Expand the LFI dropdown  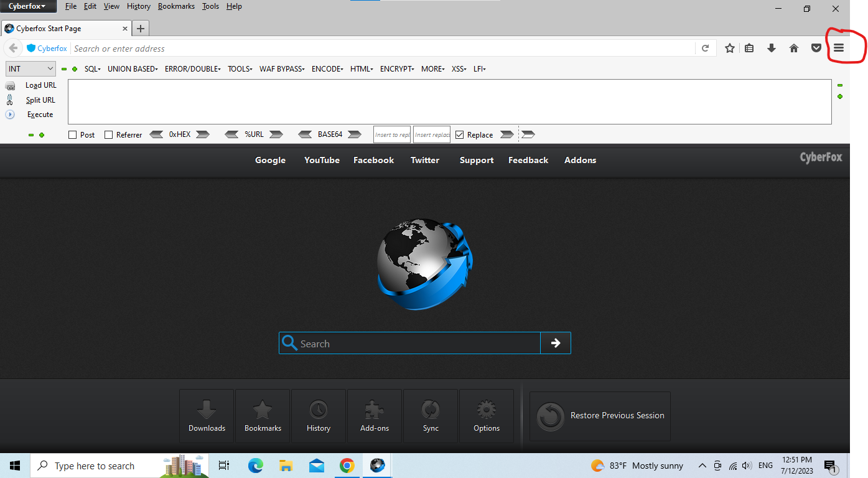pyautogui.click(x=480, y=69)
